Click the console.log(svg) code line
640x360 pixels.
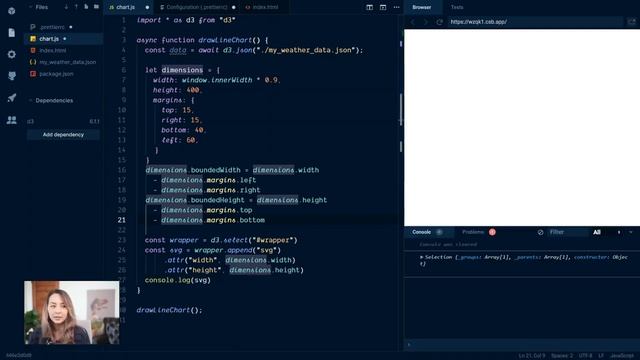click(x=178, y=280)
